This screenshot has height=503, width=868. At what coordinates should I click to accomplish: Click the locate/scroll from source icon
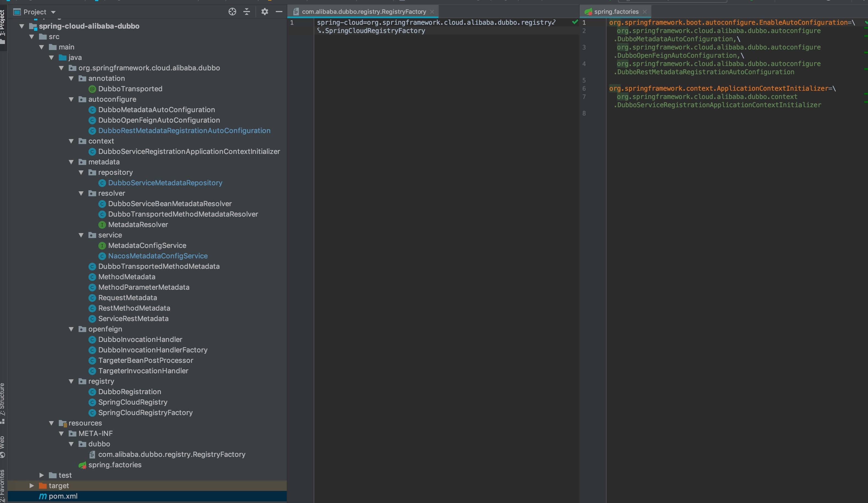[x=232, y=12]
